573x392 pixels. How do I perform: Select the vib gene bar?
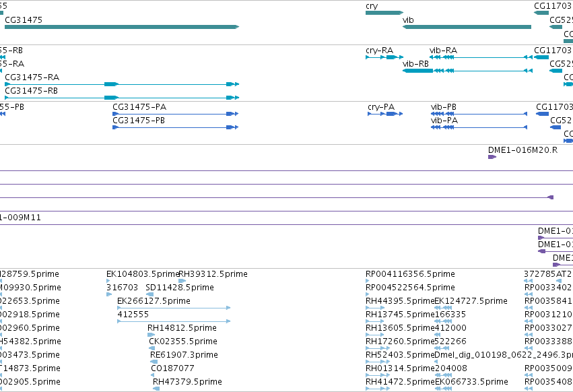[x=467, y=27]
